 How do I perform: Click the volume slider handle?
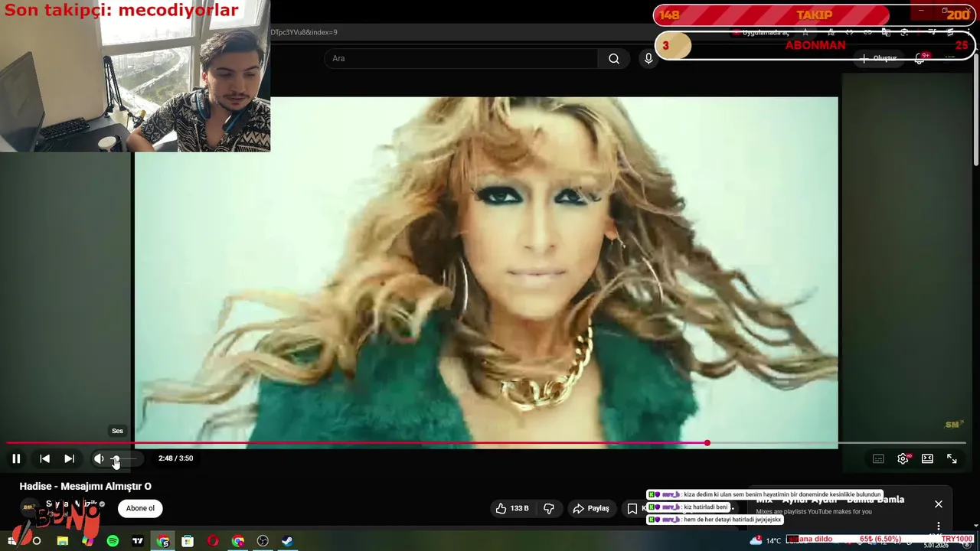point(116,458)
